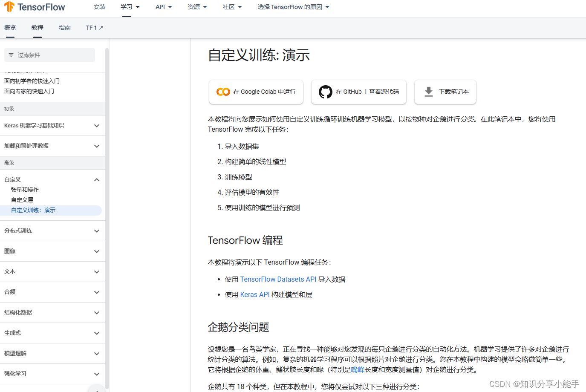This screenshot has width=586, height=392.
Task: Click the 企鹅分类问题 section heading
Action: (239, 327)
